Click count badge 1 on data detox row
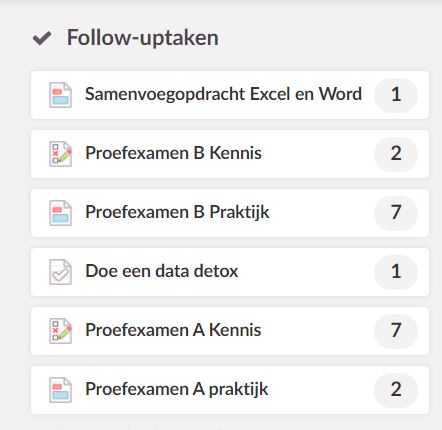The width and height of the screenshot is (442, 430). (x=396, y=272)
